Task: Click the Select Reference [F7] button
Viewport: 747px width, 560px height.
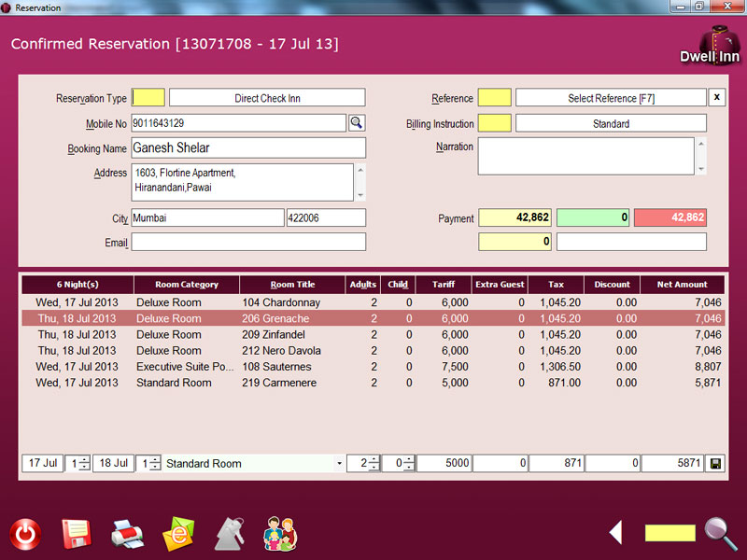Action: pos(611,98)
